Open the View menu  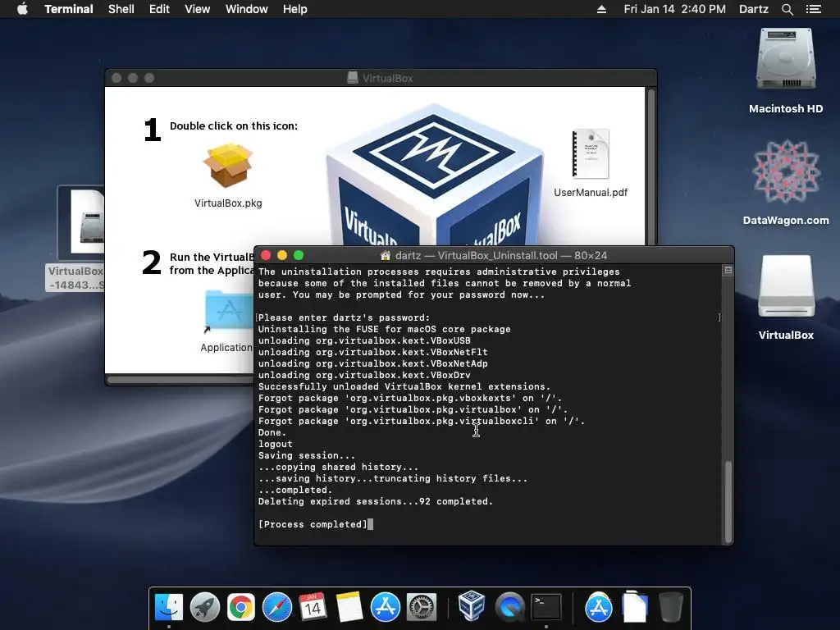tap(197, 9)
